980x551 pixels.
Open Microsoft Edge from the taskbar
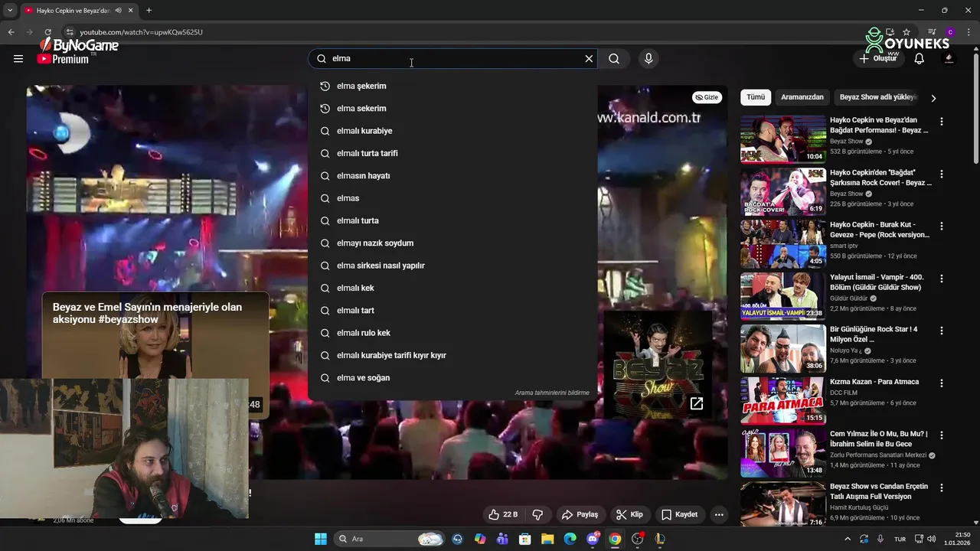(x=570, y=539)
